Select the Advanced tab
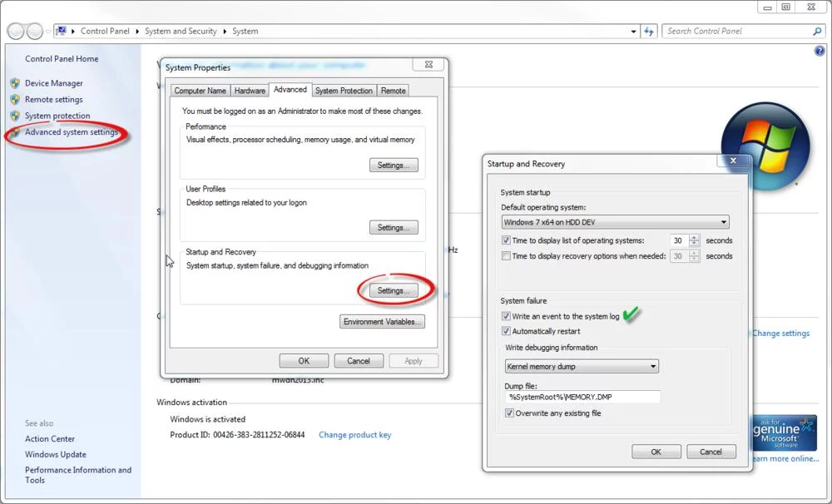 coord(290,90)
